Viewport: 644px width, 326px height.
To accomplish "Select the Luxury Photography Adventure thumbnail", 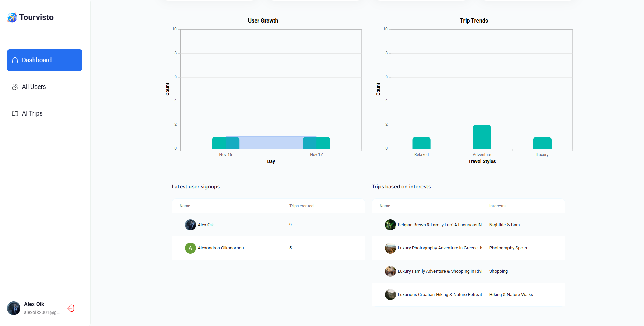I will [390, 248].
